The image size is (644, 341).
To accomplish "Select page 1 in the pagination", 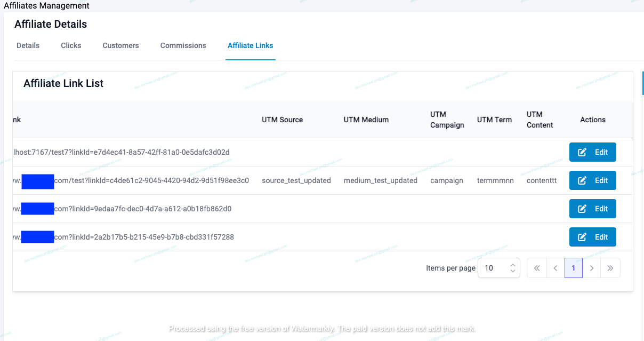I will click(x=574, y=268).
